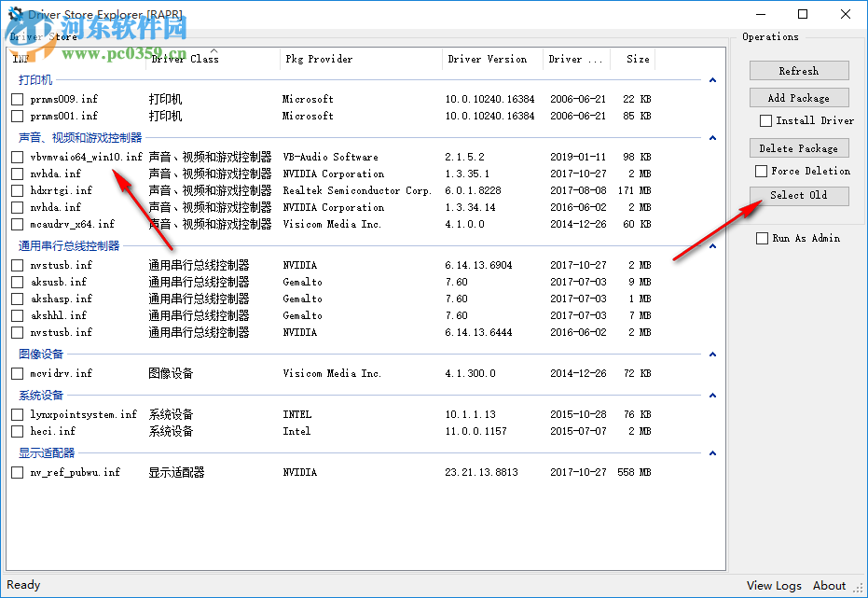Image resolution: width=868 pixels, height=598 pixels.
Task: Open the About dialog
Action: click(x=829, y=585)
